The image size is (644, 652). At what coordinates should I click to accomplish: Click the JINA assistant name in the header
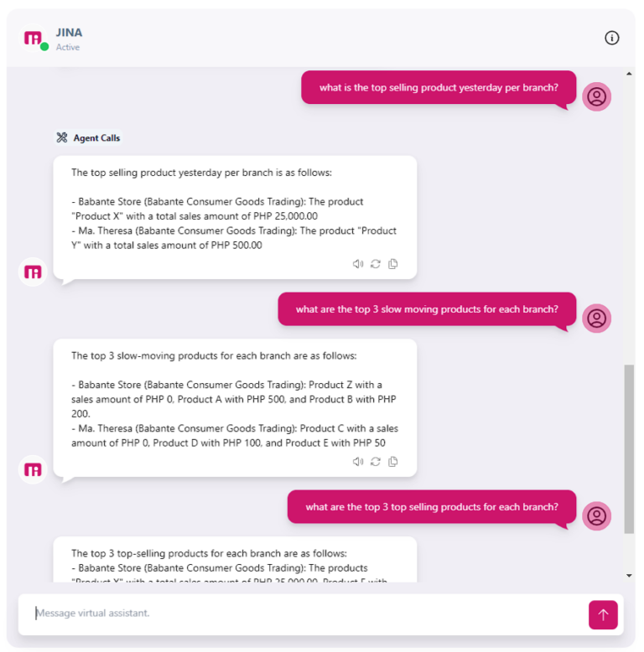tap(69, 33)
